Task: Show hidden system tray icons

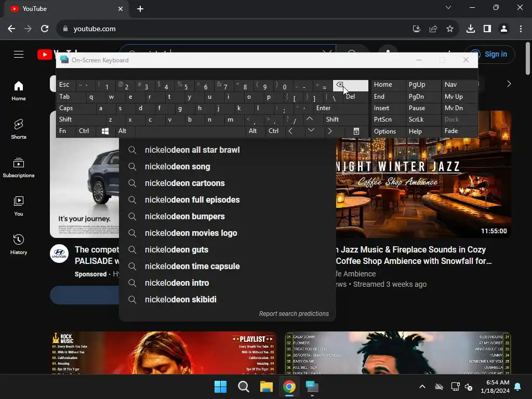Action: click(x=422, y=387)
